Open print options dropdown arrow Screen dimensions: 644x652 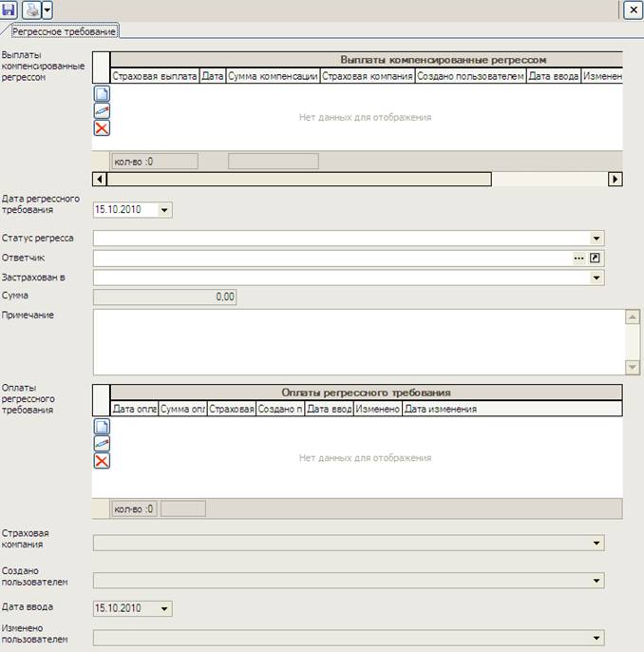[47, 10]
